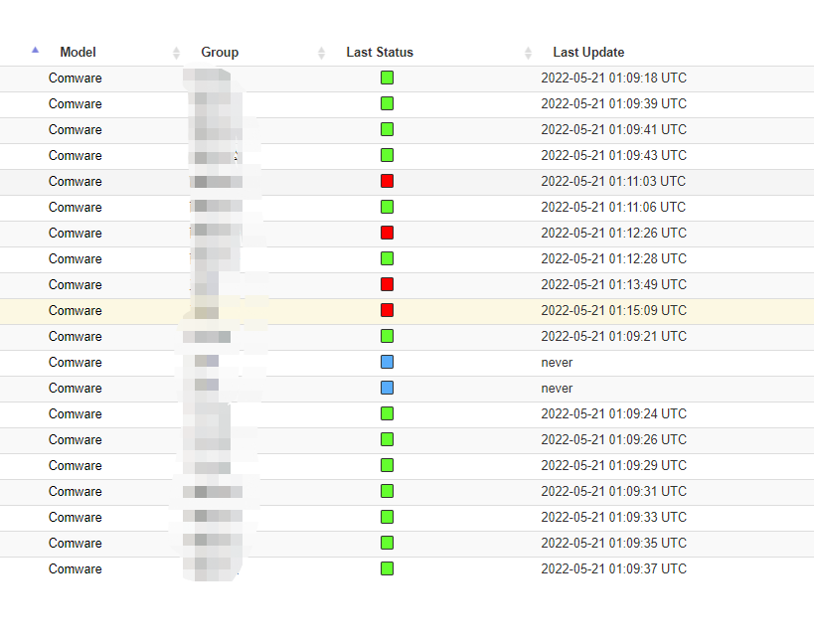Click ascending sort arrow left of Model

(36, 50)
